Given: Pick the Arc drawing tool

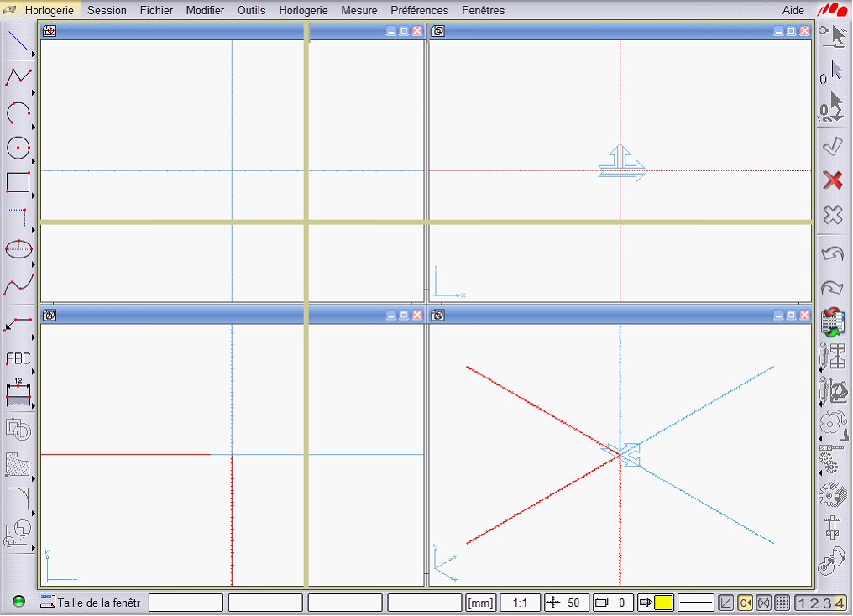Looking at the screenshot, I should (x=18, y=112).
